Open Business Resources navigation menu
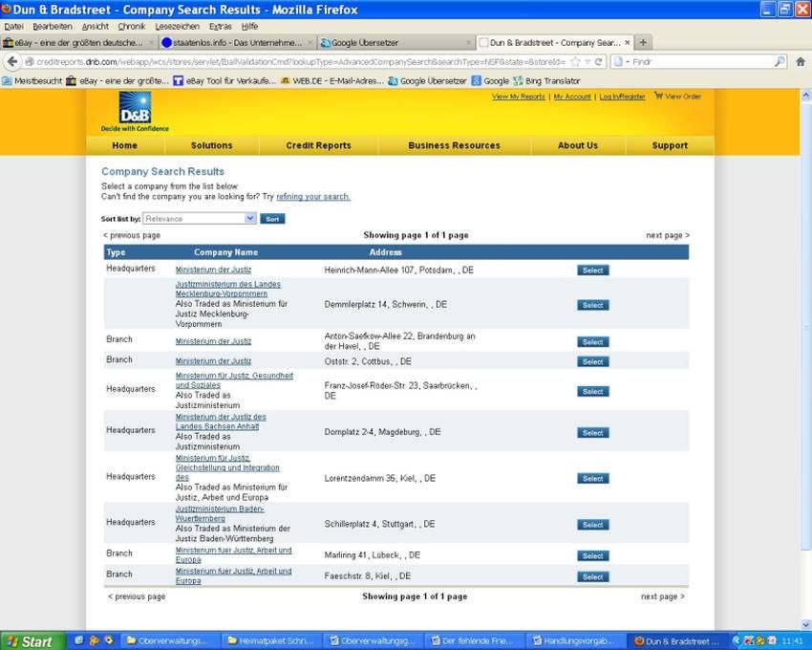Screen dimensions: 812x650 point(454,145)
